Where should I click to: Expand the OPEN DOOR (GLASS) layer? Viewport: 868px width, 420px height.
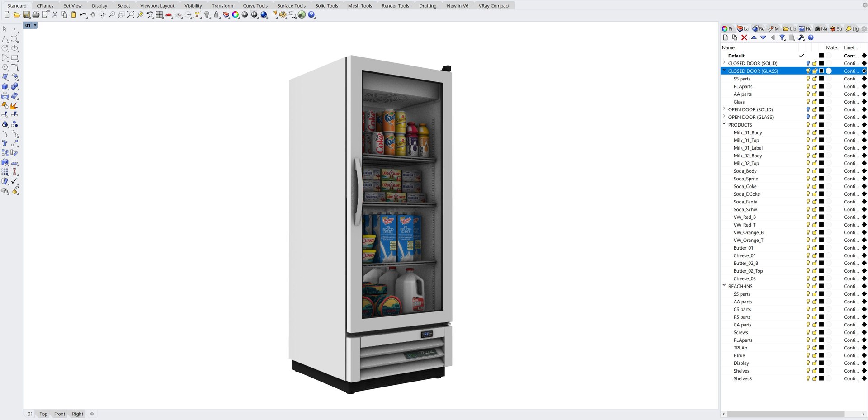click(724, 117)
